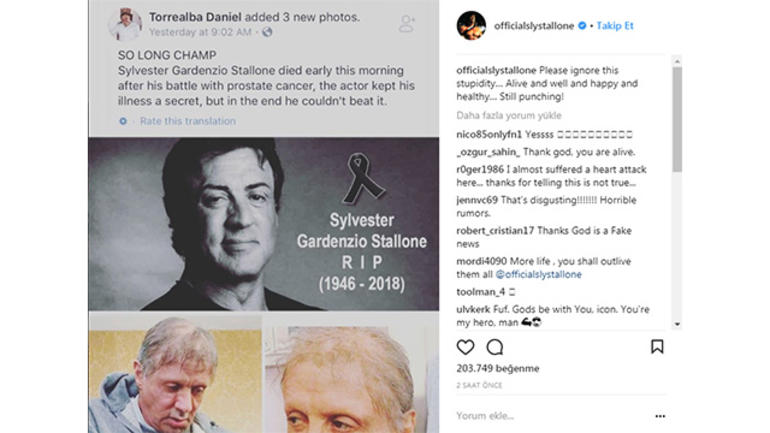Click officialslystallone profile avatar
Image resolution: width=770 pixels, height=433 pixels.
(471, 25)
